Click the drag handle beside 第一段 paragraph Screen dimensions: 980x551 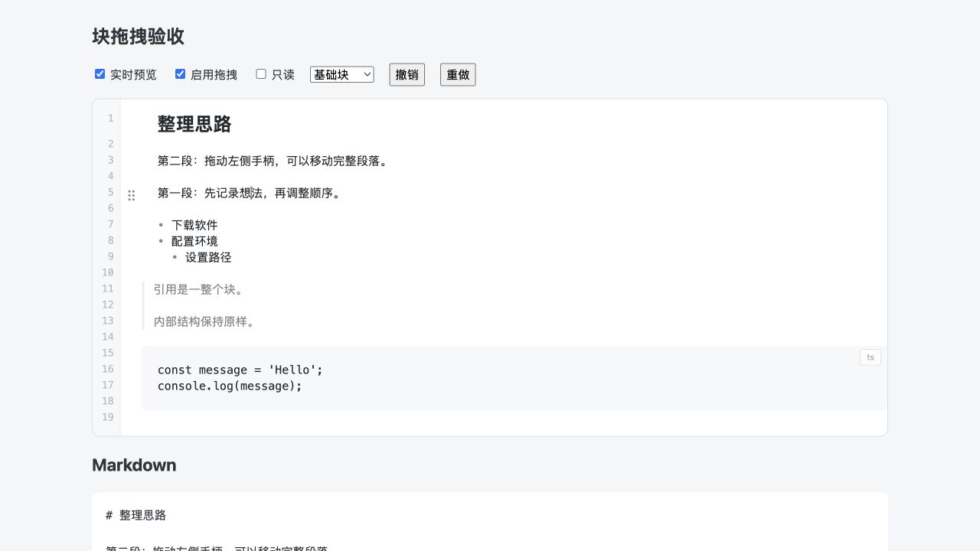[131, 195]
